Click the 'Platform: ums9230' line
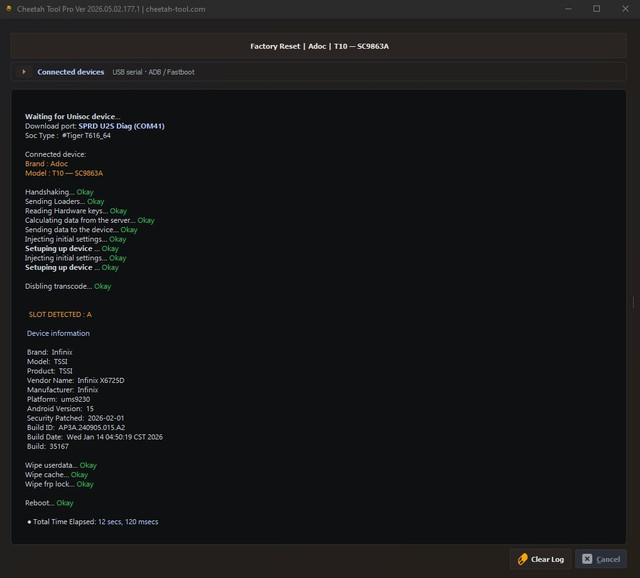640x578 pixels. click(59, 399)
